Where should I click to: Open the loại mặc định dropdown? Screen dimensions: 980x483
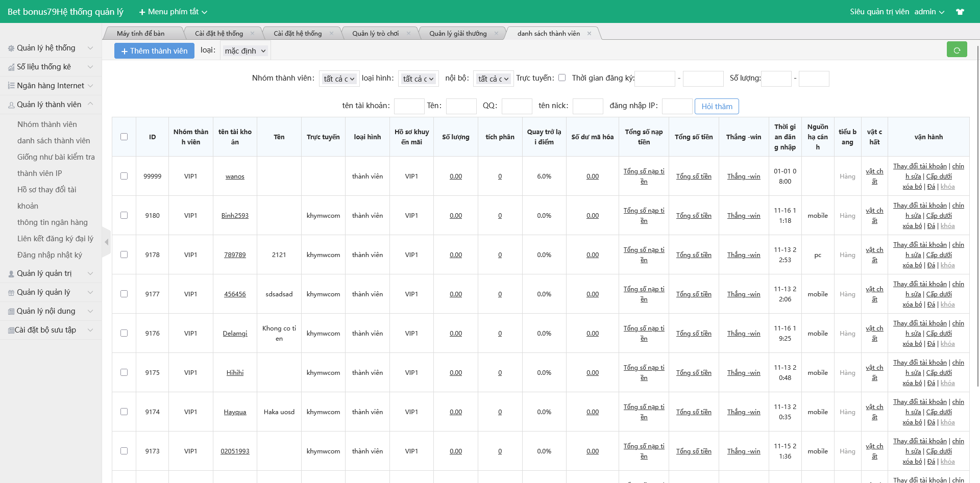pos(245,51)
